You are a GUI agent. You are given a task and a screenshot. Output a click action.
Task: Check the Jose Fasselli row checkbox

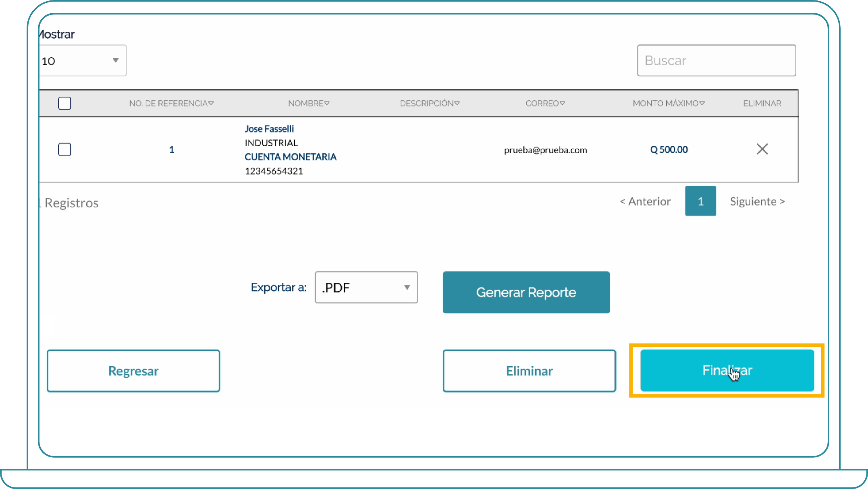click(x=64, y=149)
